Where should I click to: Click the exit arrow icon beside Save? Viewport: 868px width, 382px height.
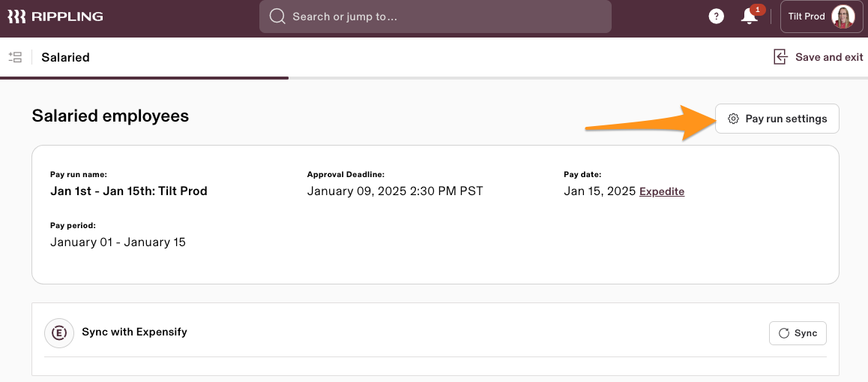(x=780, y=57)
